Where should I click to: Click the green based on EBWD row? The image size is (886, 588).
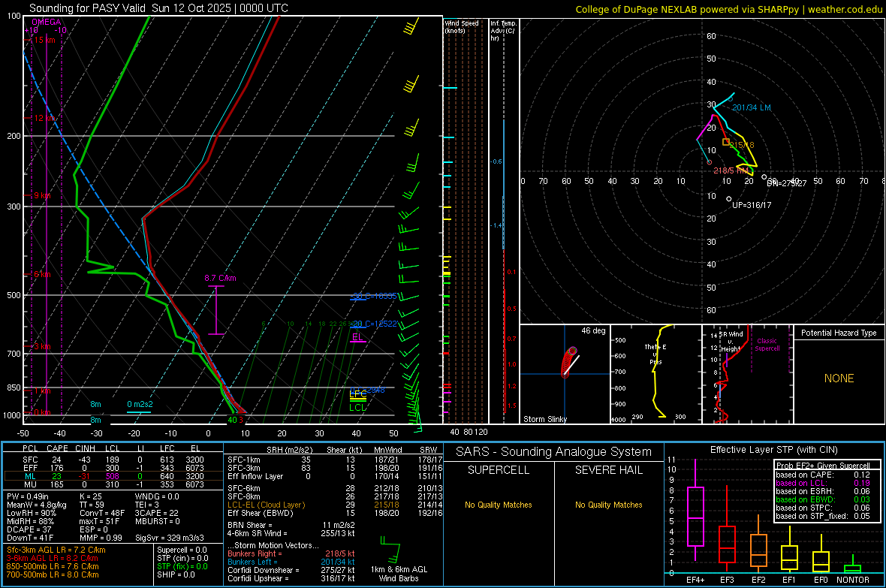(823, 499)
